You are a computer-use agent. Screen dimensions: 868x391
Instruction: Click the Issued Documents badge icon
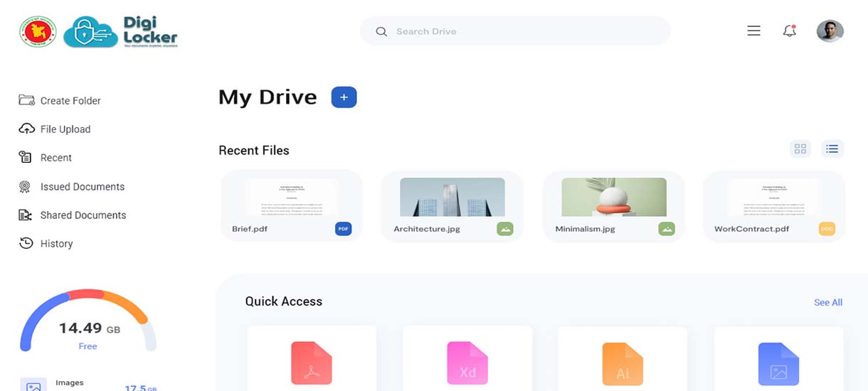pyautogui.click(x=25, y=186)
